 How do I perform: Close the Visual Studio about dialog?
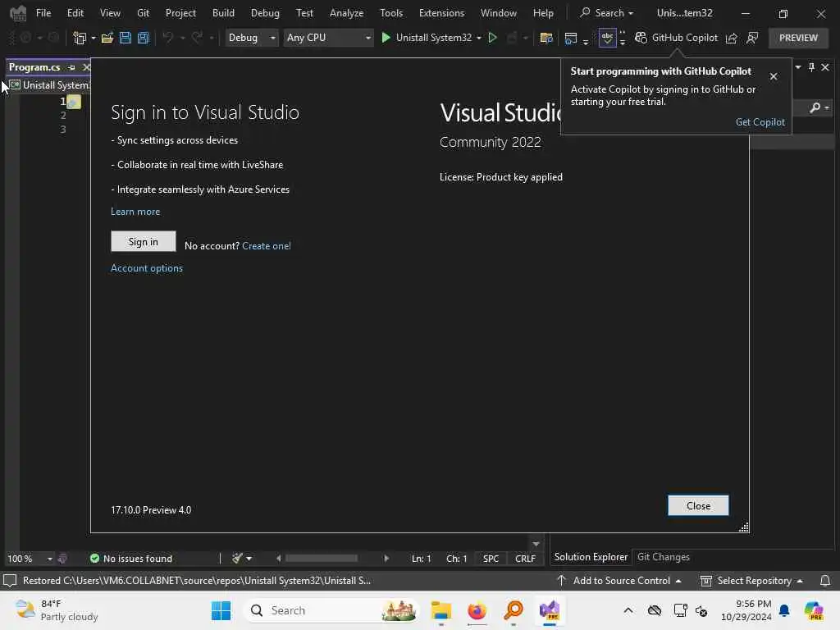(698, 505)
